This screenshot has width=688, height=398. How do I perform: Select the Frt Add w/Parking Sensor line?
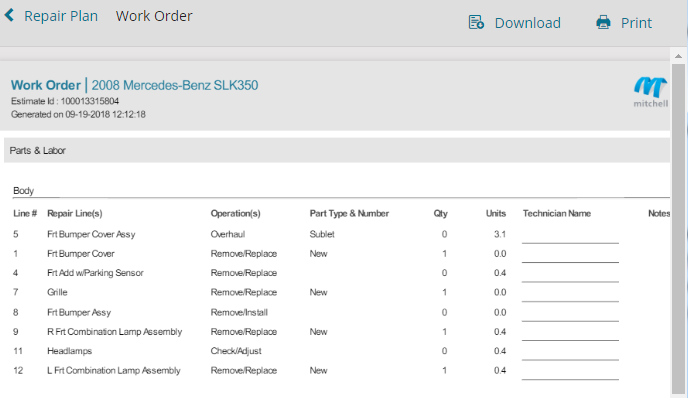pos(95,273)
